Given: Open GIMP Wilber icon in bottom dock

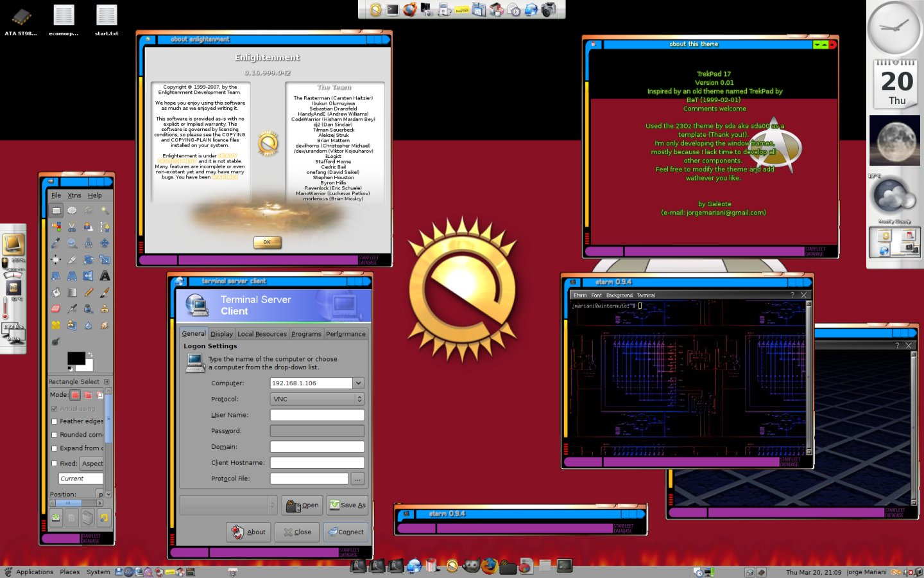Looking at the screenshot, I should pyautogui.click(x=472, y=565).
